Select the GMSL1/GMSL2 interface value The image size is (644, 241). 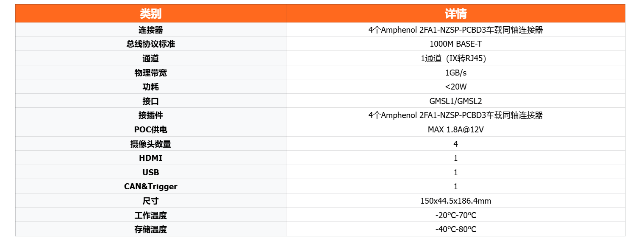455,101
